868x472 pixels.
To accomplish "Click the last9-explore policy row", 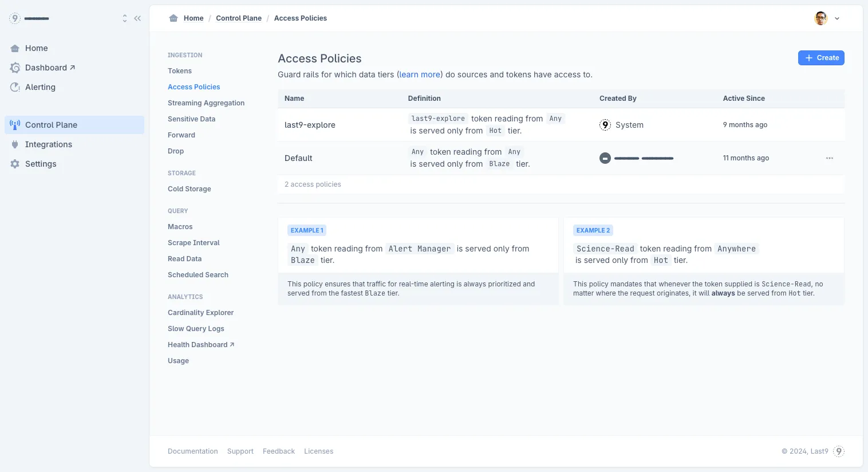I will tap(310, 125).
